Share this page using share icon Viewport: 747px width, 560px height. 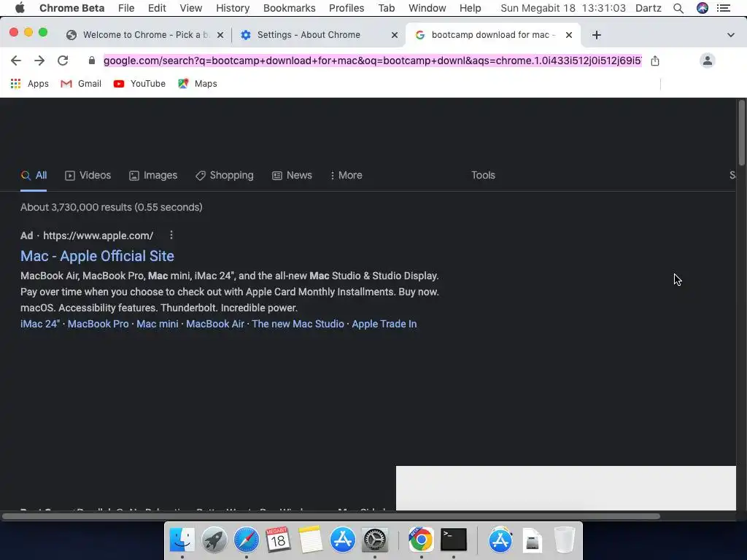(x=655, y=61)
